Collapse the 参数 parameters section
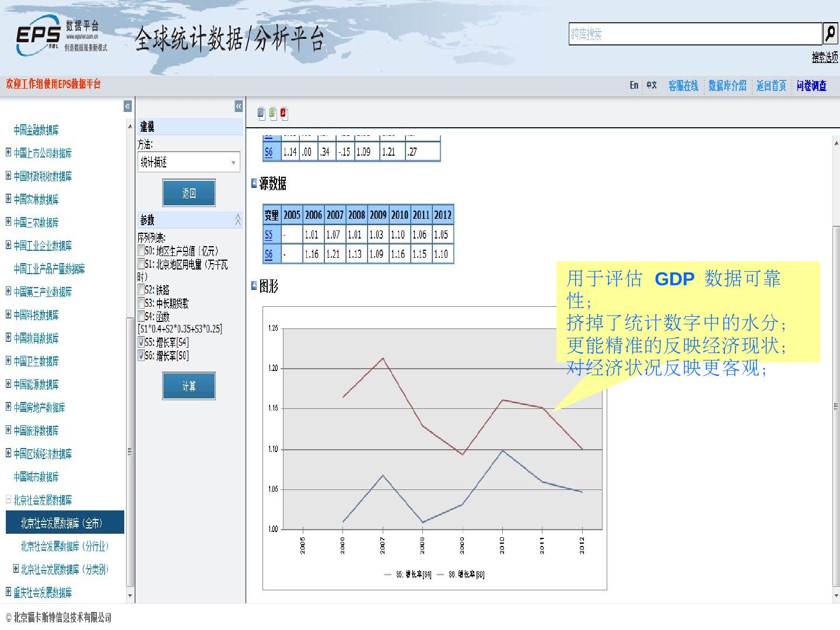The width and height of the screenshot is (840, 630). tap(238, 220)
